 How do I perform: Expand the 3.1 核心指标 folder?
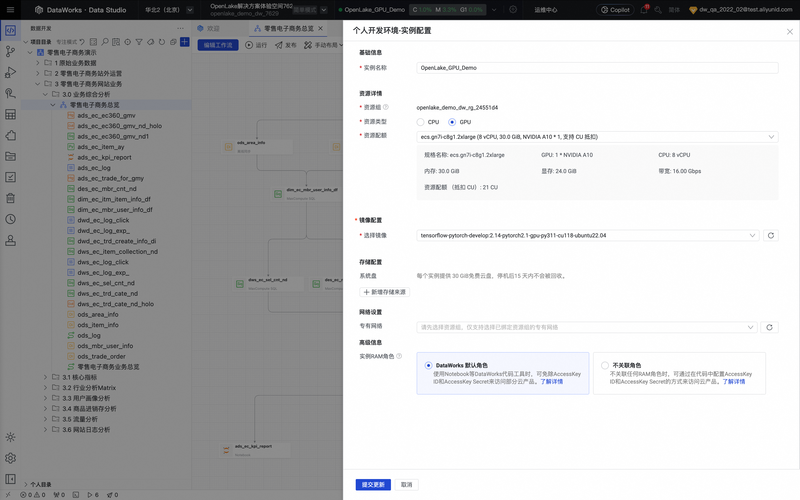[x=45, y=377]
